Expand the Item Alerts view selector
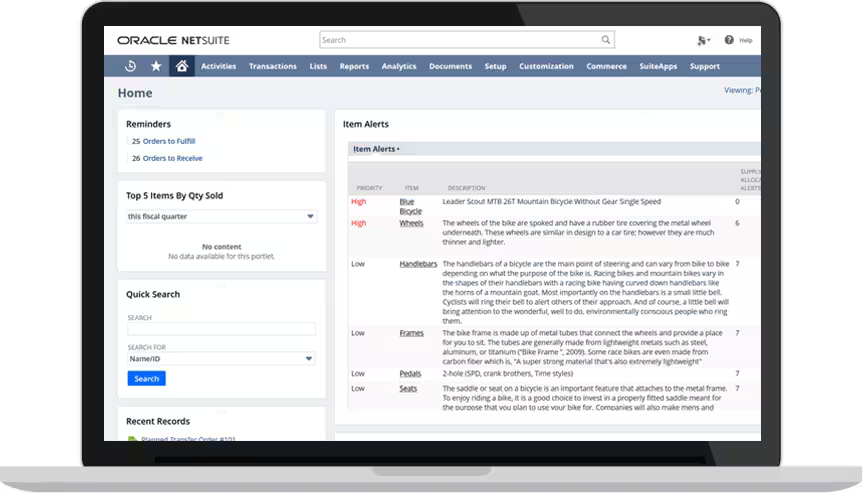The width and height of the screenshot is (863, 493). tap(376, 149)
